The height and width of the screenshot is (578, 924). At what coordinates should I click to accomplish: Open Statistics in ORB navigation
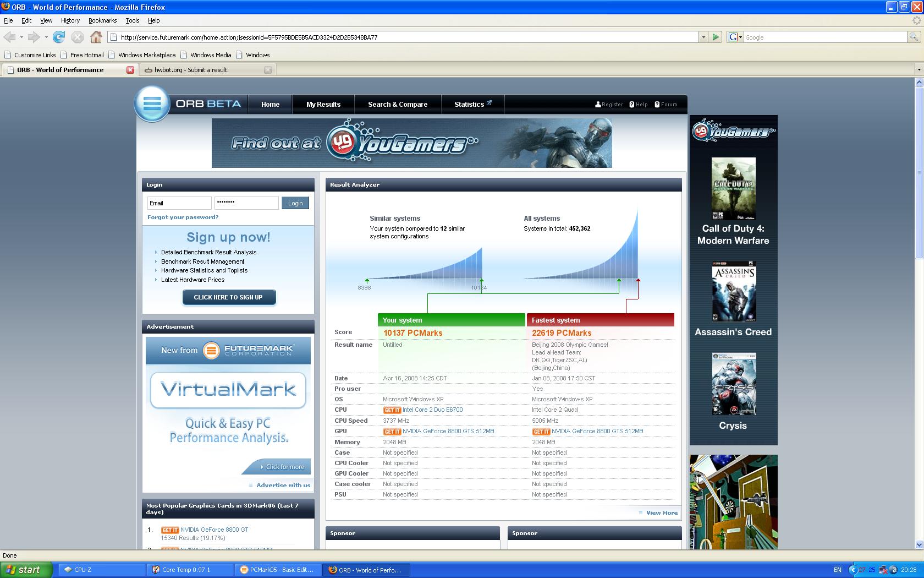pos(473,104)
